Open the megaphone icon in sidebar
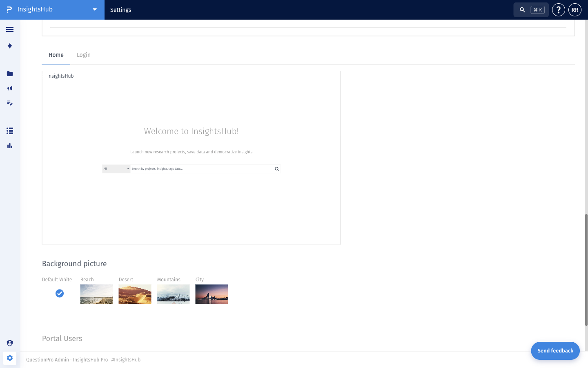This screenshot has width=588, height=368. (x=10, y=88)
